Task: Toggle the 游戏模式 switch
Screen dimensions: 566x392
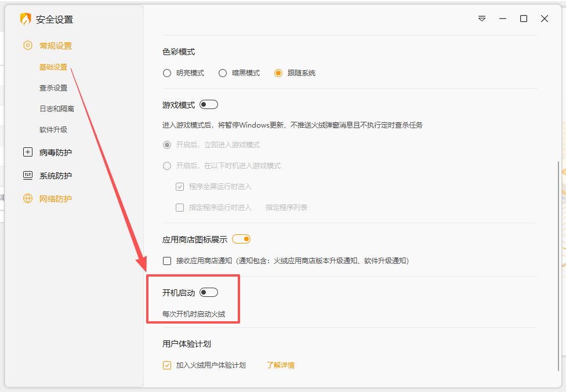Action: 209,105
